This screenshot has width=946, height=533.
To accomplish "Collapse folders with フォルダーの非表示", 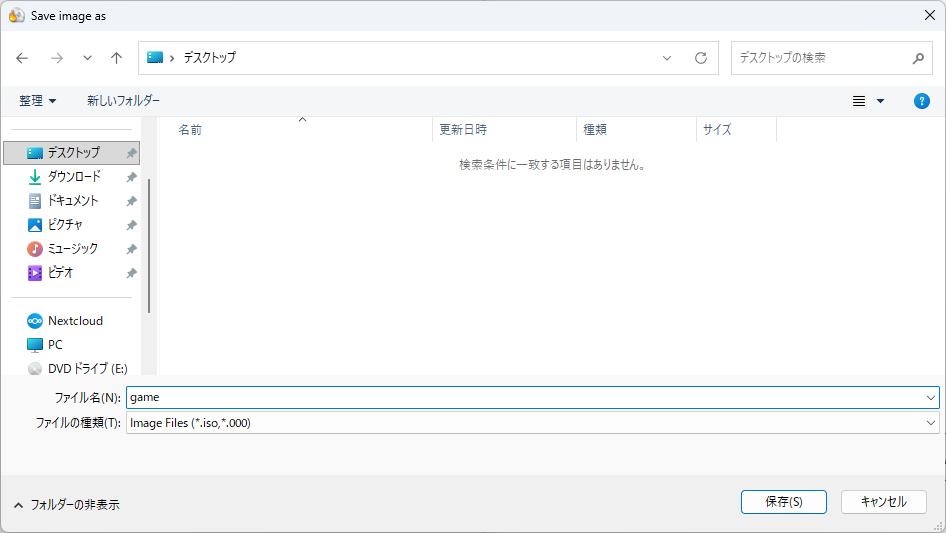I will (66, 505).
